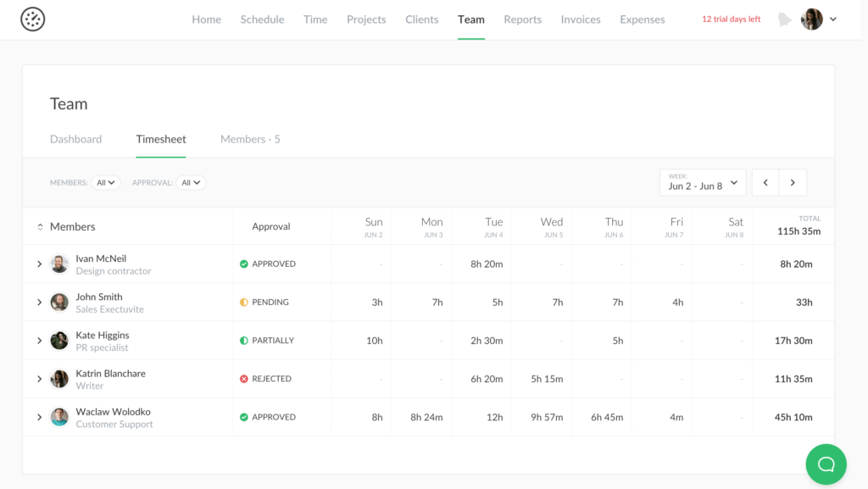Expand Waclaw Wolodko's row
Screen dimensions: 868x489
[39, 417]
